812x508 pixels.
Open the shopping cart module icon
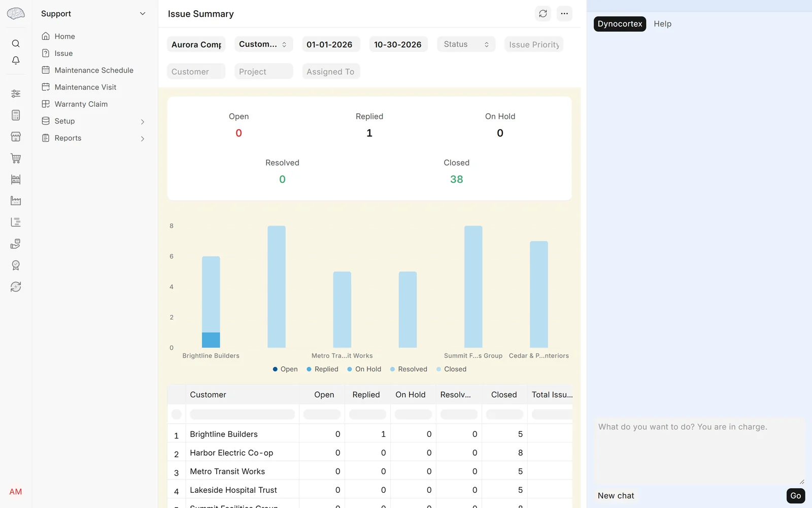[16, 158]
